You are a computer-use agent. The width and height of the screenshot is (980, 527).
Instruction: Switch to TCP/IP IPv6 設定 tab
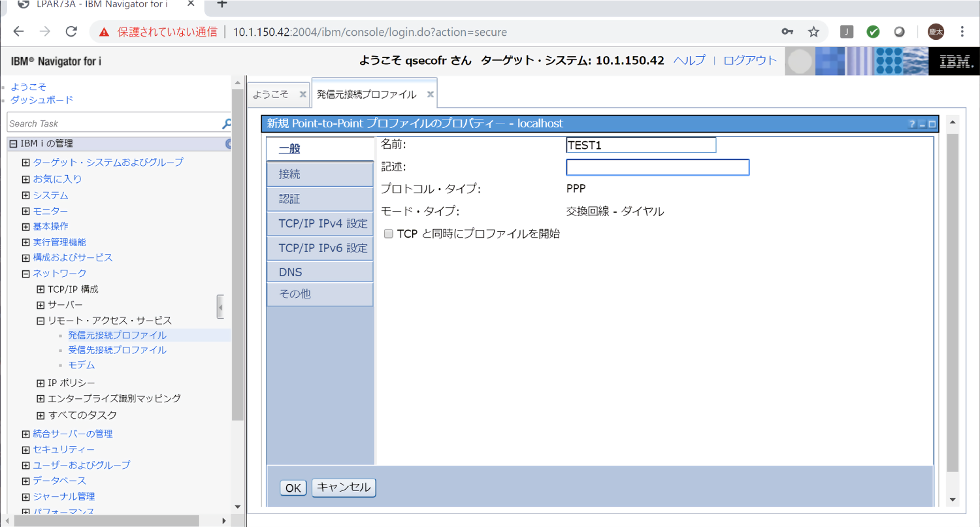(x=320, y=249)
